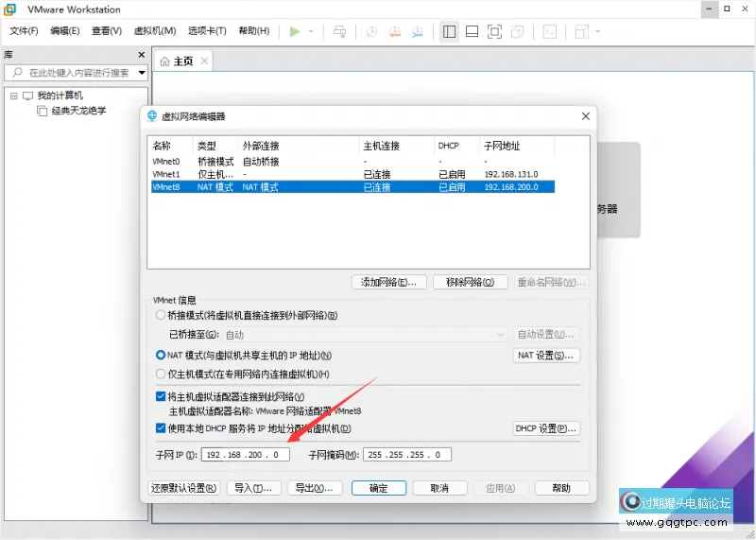Image resolution: width=756 pixels, height=540 pixels.
Task: Click 导入(T)... button
Action: coord(253,488)
